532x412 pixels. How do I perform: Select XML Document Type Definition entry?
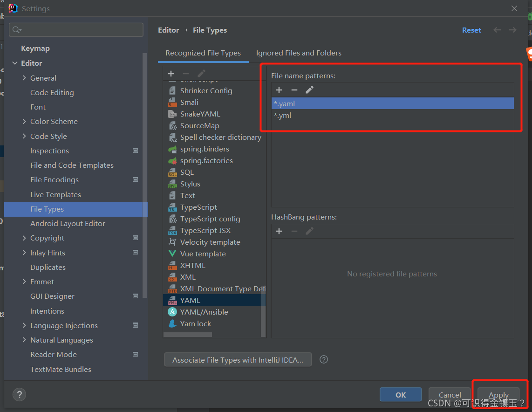point(214,289)
